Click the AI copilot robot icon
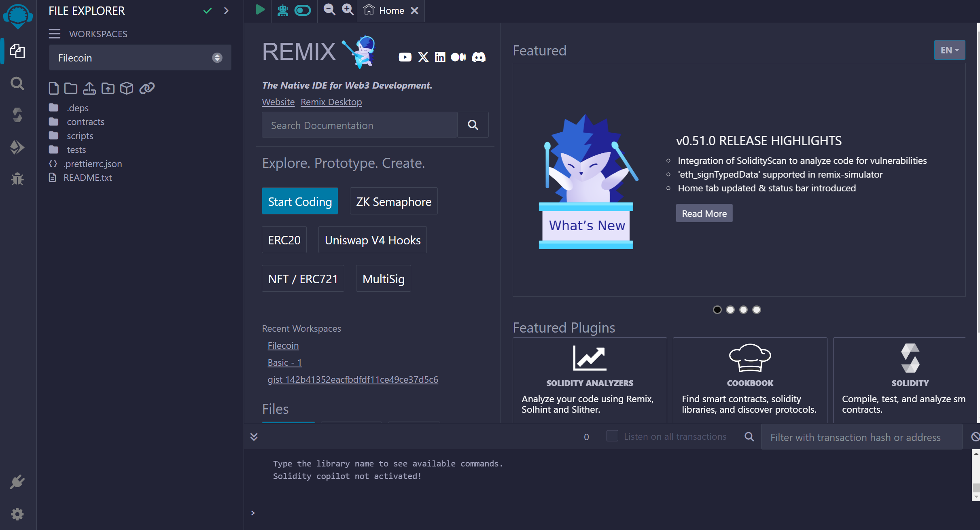The height and width of the screenshot is (530, 980). (282, 11)
